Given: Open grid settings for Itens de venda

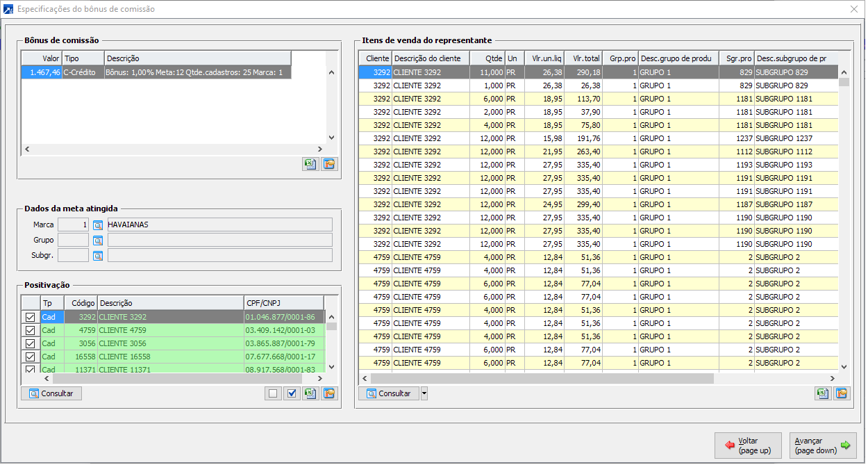Looking at the screenshot, I should pyautogui.click(x=842, y=393).
